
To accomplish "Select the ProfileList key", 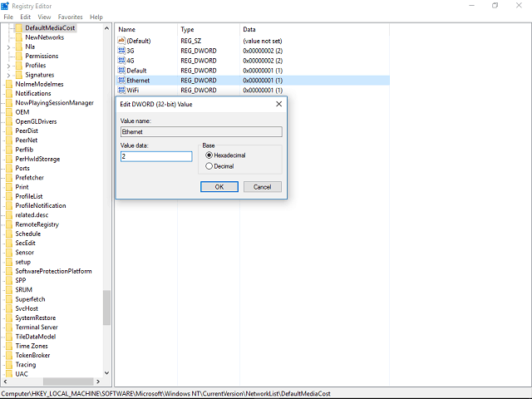I will (29, 196).
